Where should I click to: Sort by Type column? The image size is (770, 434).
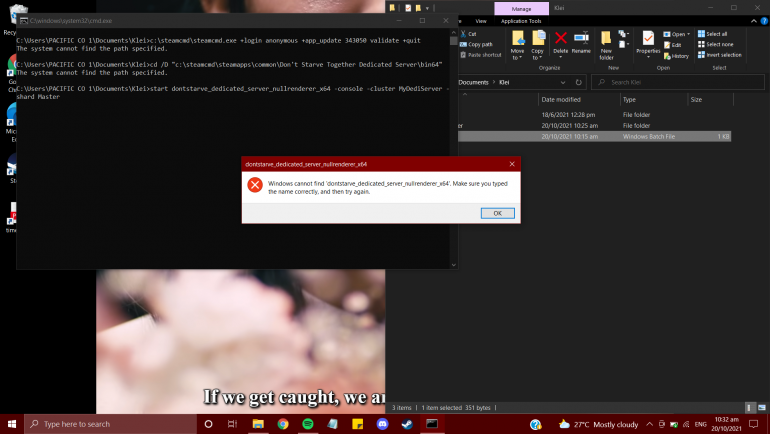pos(654,100)
